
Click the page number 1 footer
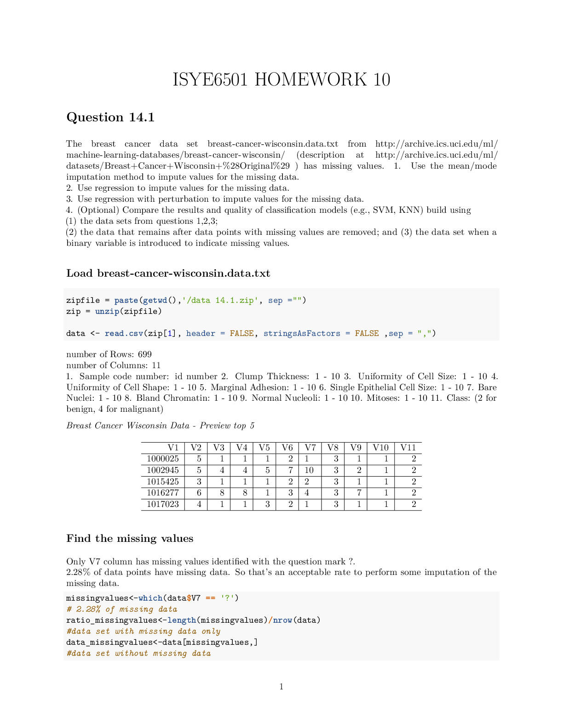coord(281,687)
